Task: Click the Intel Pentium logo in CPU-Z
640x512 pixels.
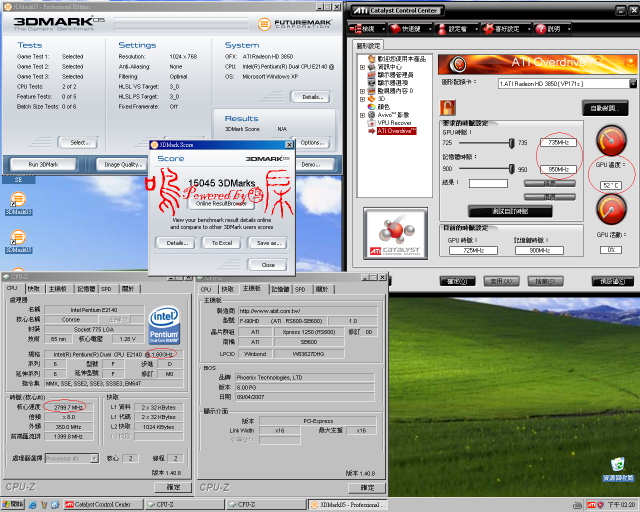Action: pos(164,325)
